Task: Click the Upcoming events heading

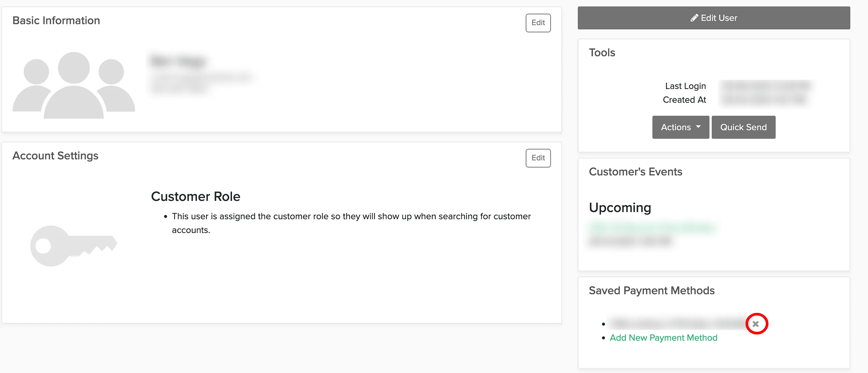Action: pos(620,208)
